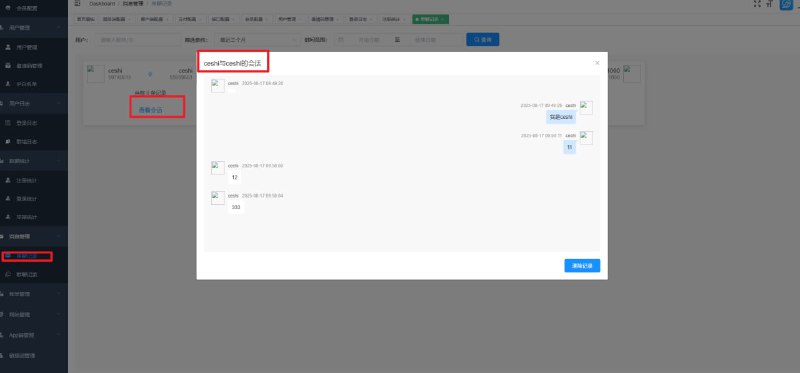Open the blue avatar icon at top right
This screenshot has width=800, height=373.
click(x=786, y=4)
